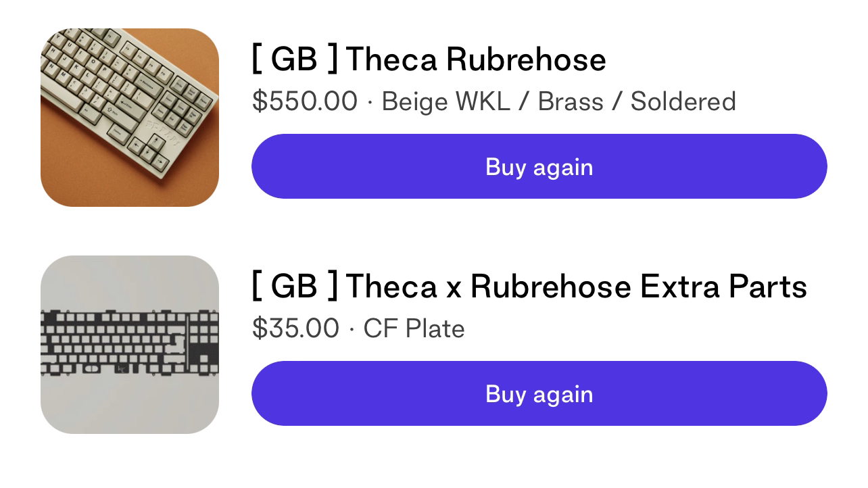Click the 'Beige WKL' option text
The height and width of the screenshot is (488, 868).
(x=446, y=101)
